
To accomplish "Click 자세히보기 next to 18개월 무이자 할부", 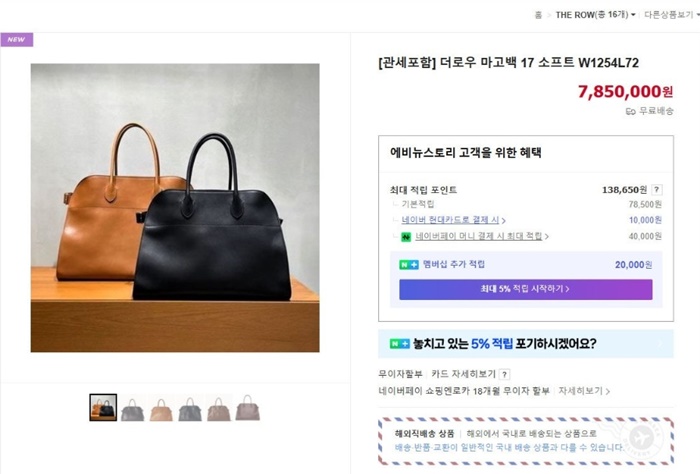I will [584, 391].
